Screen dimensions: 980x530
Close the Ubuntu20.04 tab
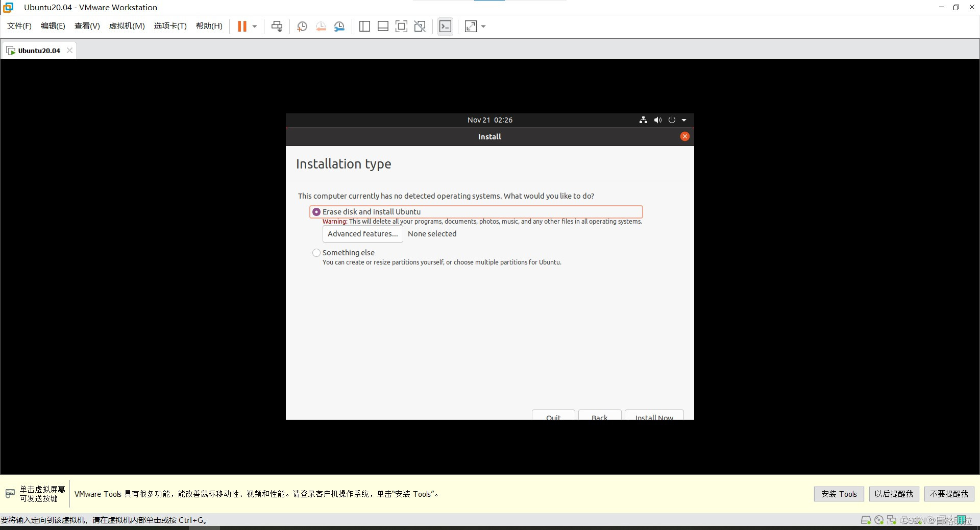(69, 50)
